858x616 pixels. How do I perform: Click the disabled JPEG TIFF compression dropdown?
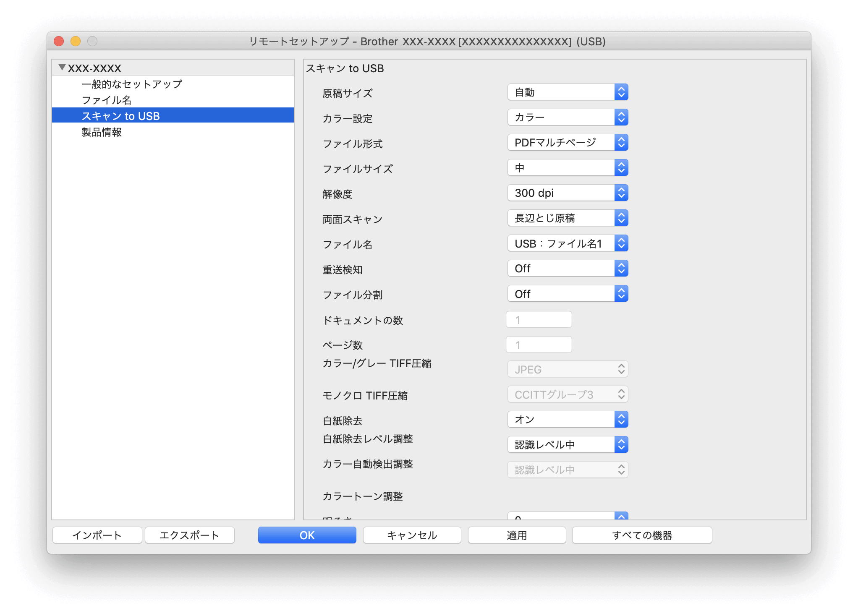568,369
